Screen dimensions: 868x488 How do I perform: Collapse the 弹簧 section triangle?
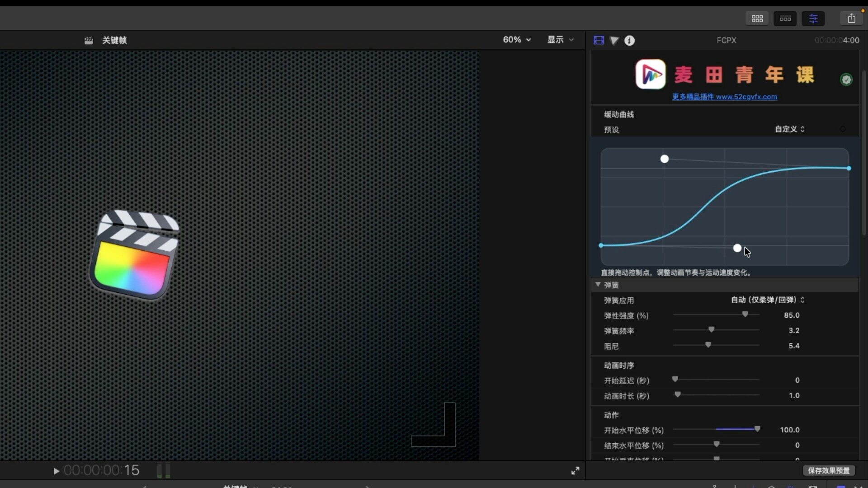(x=598, y=285)
